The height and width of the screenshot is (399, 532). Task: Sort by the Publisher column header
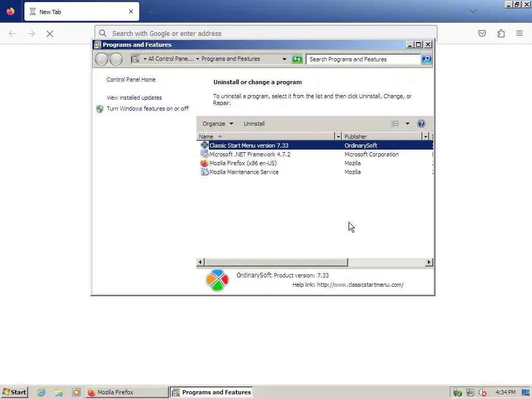(382, 137)
